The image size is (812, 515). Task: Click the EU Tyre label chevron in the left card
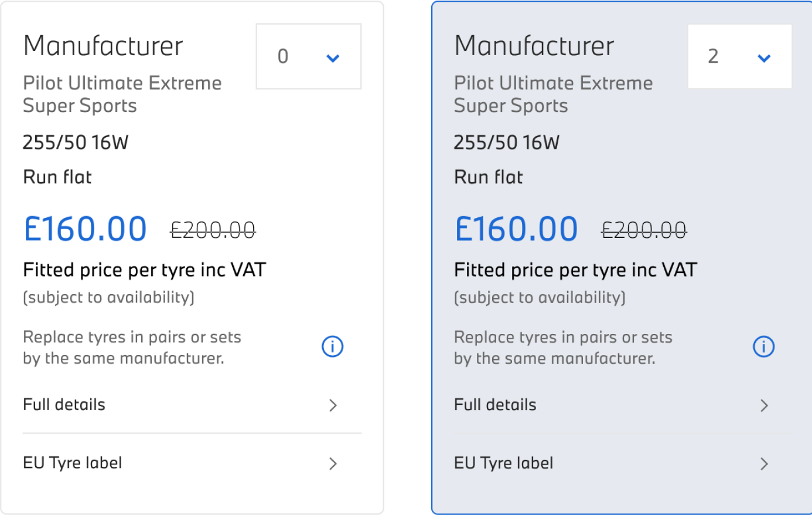[333, 464]
